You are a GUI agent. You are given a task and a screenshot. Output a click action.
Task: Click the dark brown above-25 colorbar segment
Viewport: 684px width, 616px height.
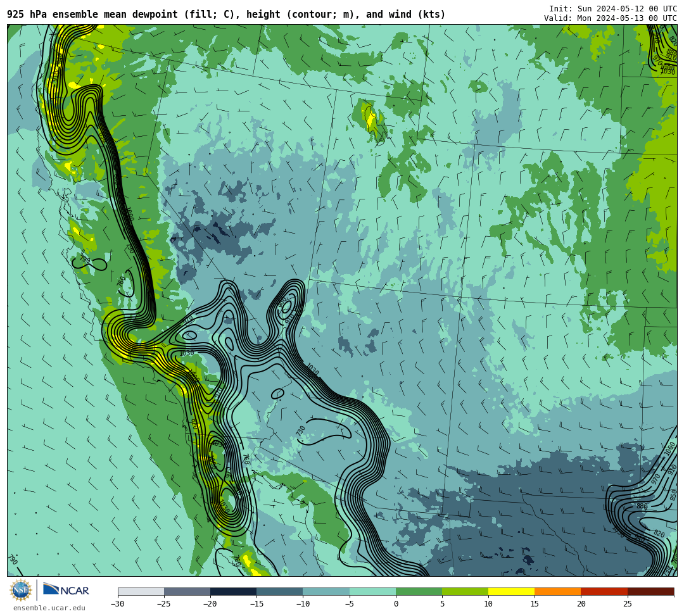tap(651, 591)
